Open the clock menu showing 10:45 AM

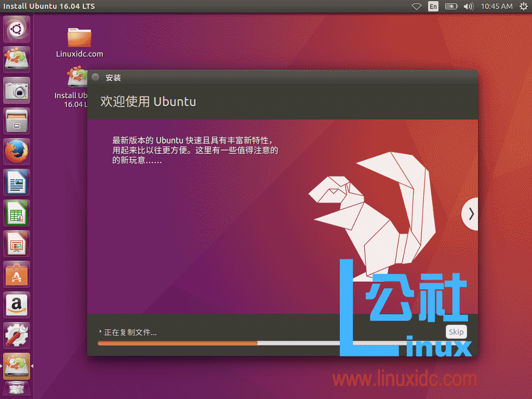(x=497, y=6)
